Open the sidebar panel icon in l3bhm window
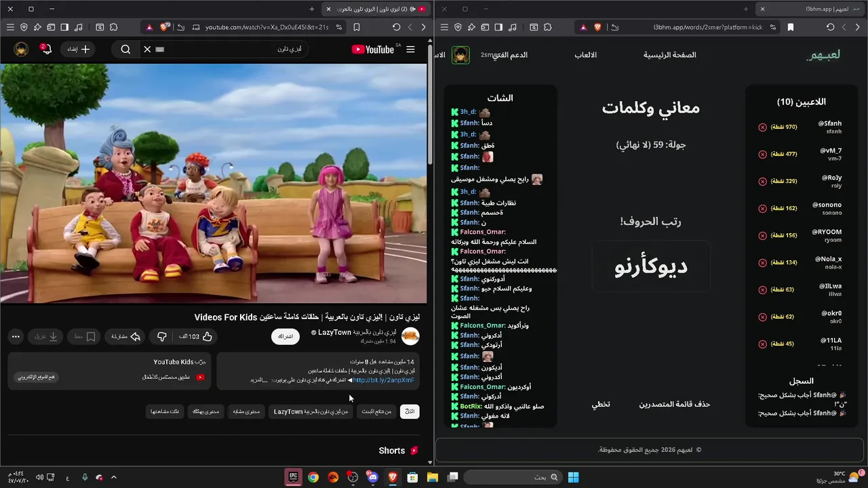868x488 pixels. coord(498,27)
